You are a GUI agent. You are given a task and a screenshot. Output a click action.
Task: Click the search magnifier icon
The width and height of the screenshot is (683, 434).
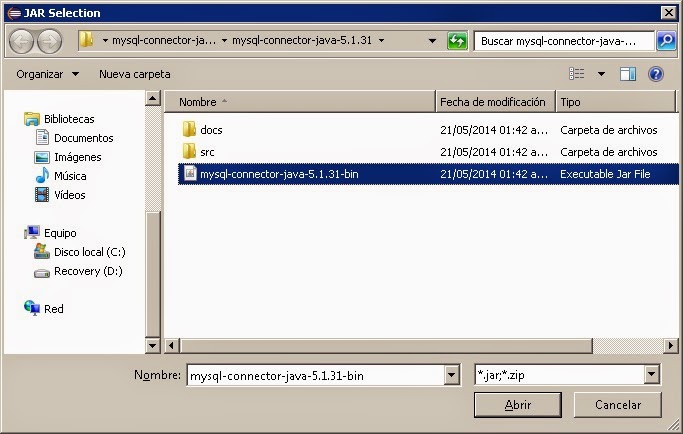click(666, 41)
